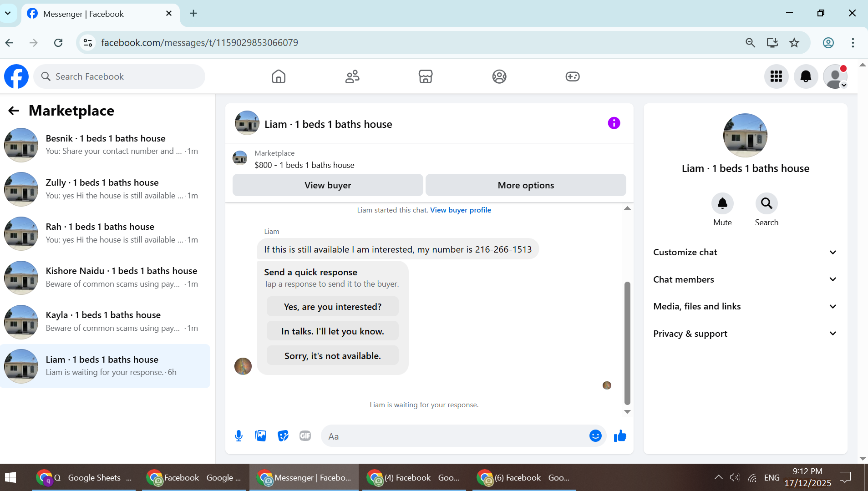Screen dimensions: 868x491
Task: Search in conversation magnifier icon
Action: (x=766, y=203)
